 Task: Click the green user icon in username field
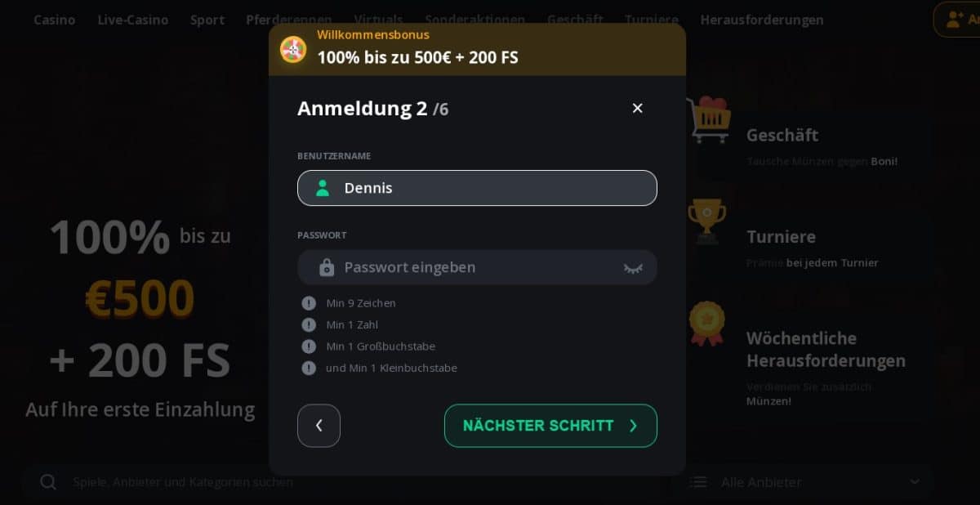[323, 188]
